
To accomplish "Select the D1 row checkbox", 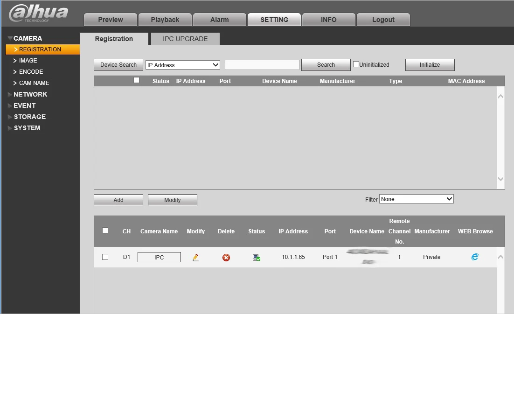I will pyautogui.click(x=105, y=257).
